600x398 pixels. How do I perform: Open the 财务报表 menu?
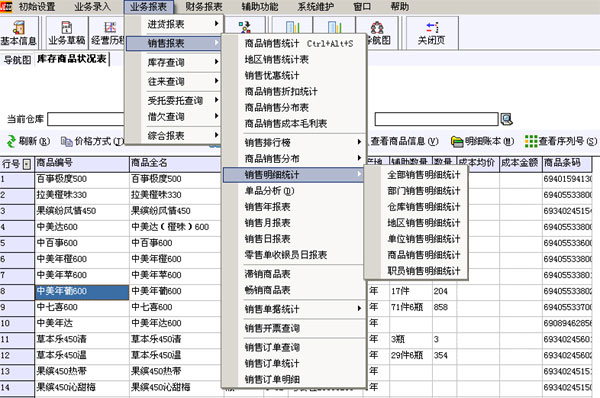(204, 7)
